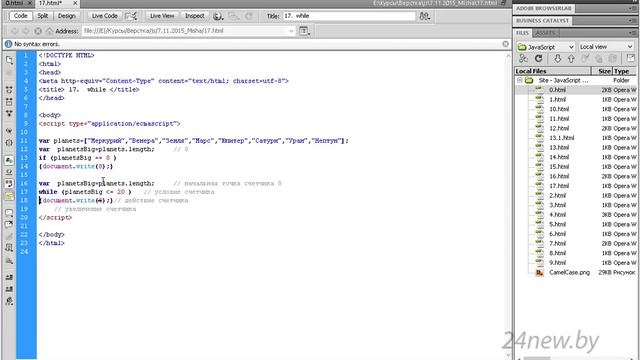Click Connect to remote server icon

click(x=523, y=59)
